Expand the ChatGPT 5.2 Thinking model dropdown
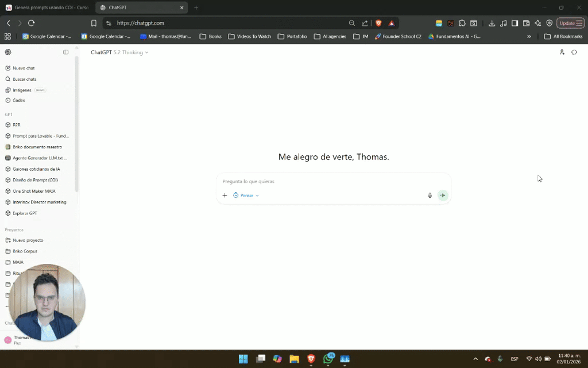 point(119,52)
